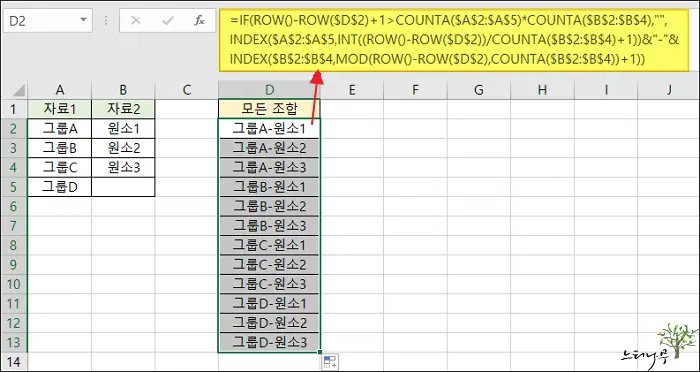Viewport: 700px width, 372px height.
Task: Select row 14 header
Action: click(14, 362)
